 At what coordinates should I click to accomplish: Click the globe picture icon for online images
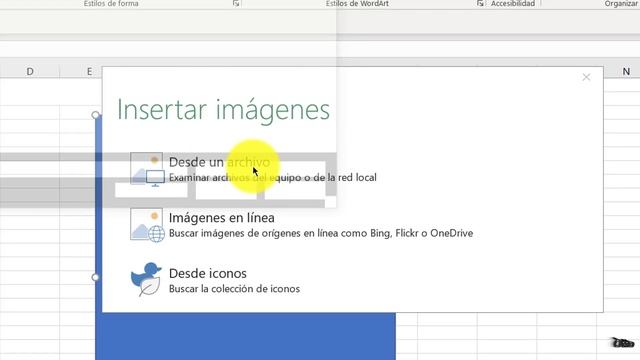(x=147, y=225)
